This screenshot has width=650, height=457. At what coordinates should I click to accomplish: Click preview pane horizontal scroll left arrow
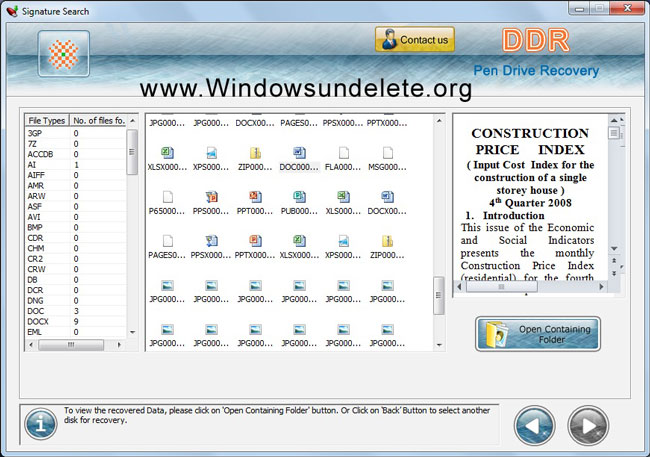tap(459, 287)
